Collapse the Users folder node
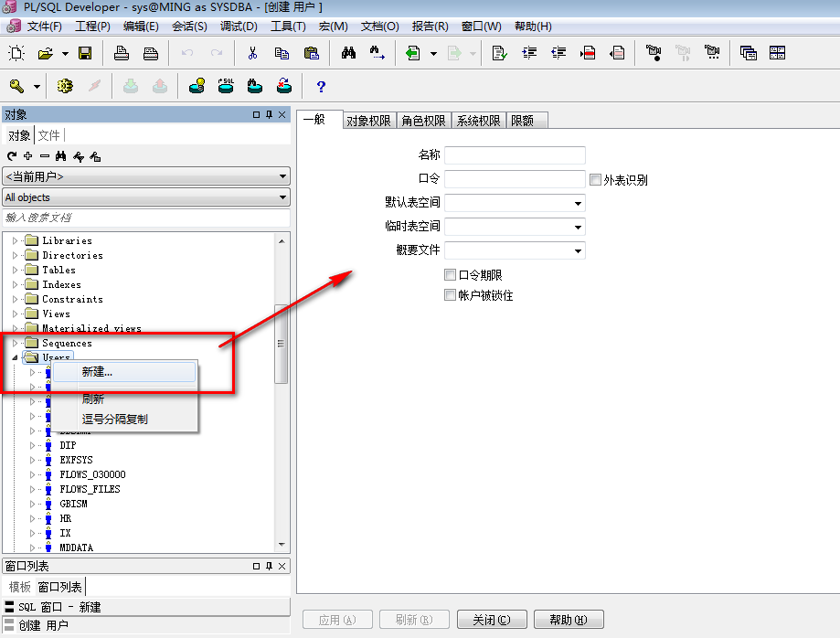The image size is (840, 638). point(15,357)
